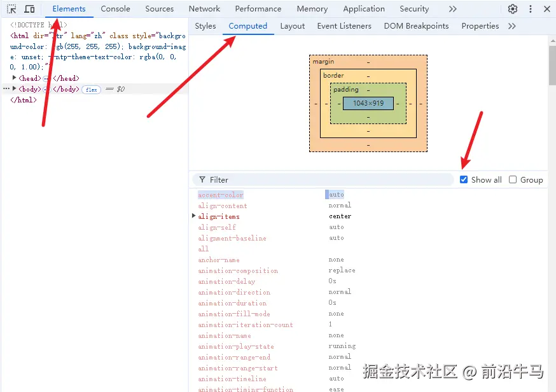Switch to the Elements tab
The height and width of the screenshot is (392, 556).
pos(69,9)
